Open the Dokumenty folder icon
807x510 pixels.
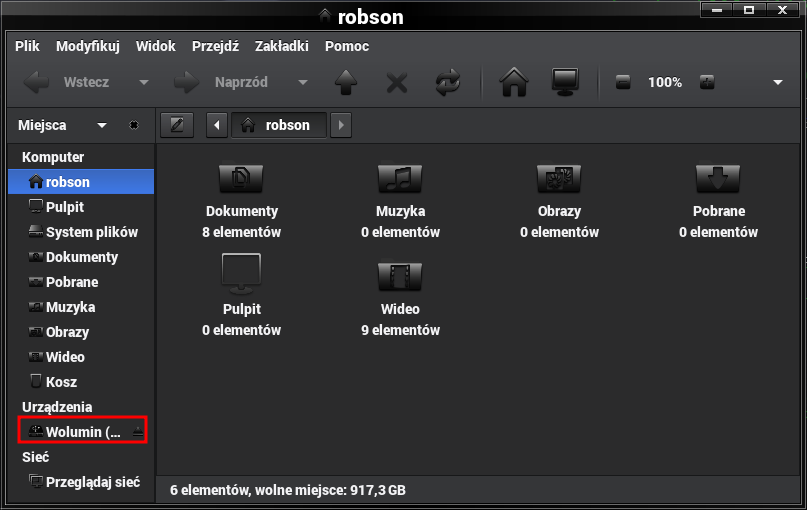point(241,179)
